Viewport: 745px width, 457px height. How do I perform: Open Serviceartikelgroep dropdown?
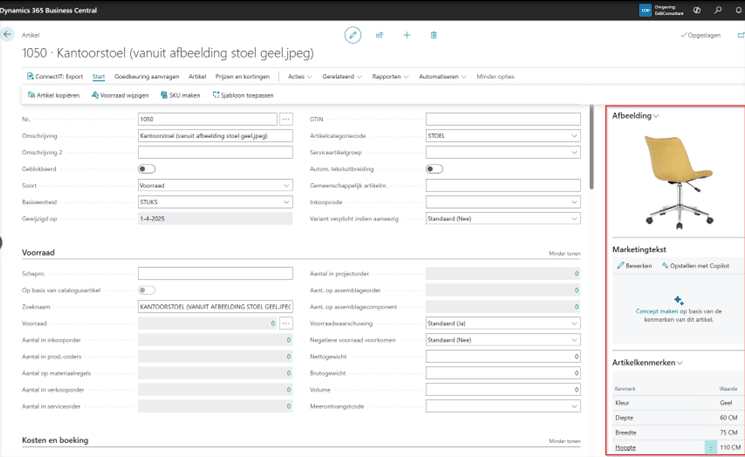[x=574, y=152]
